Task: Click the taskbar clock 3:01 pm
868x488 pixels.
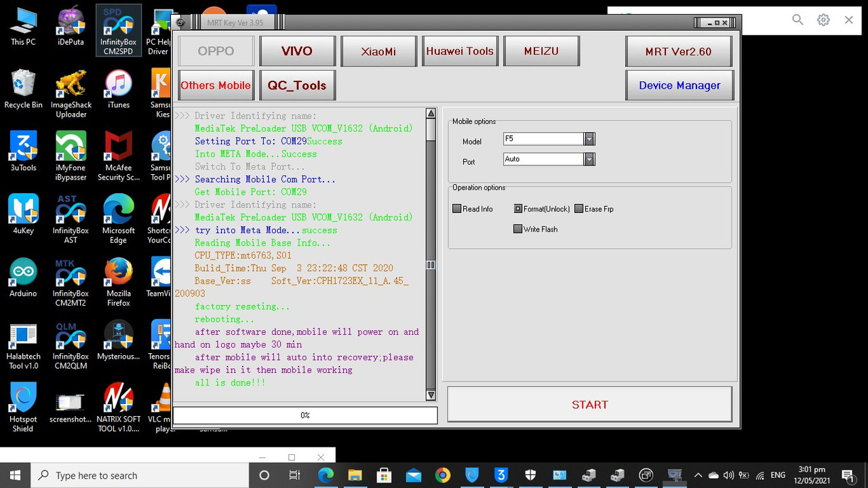Action: (x=812, y=475)
